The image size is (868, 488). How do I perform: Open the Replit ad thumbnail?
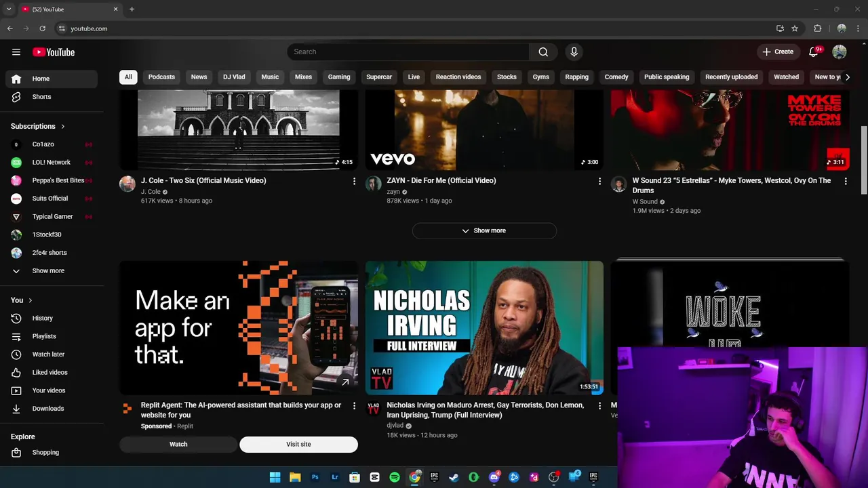click(x=239, y=327)
